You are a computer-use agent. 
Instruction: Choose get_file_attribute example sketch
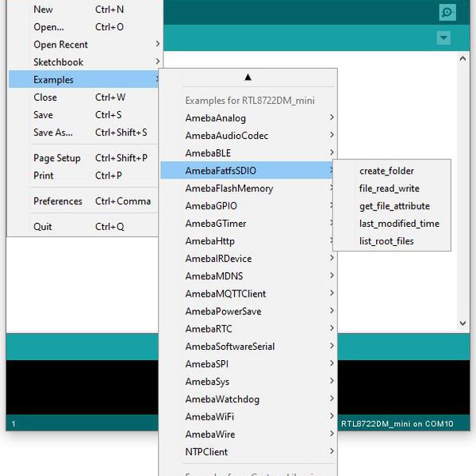point(393,206)
